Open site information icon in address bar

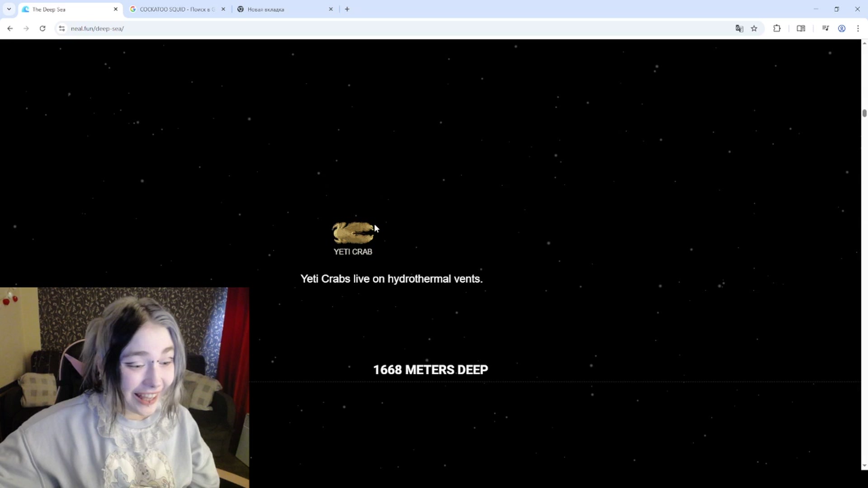tap(62, 28)
